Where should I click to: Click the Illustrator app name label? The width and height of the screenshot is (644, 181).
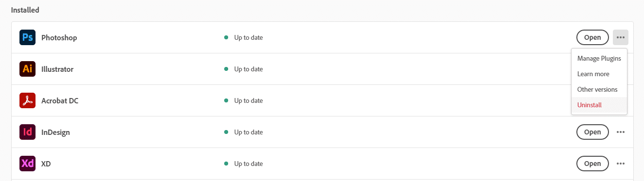(57, 69)
